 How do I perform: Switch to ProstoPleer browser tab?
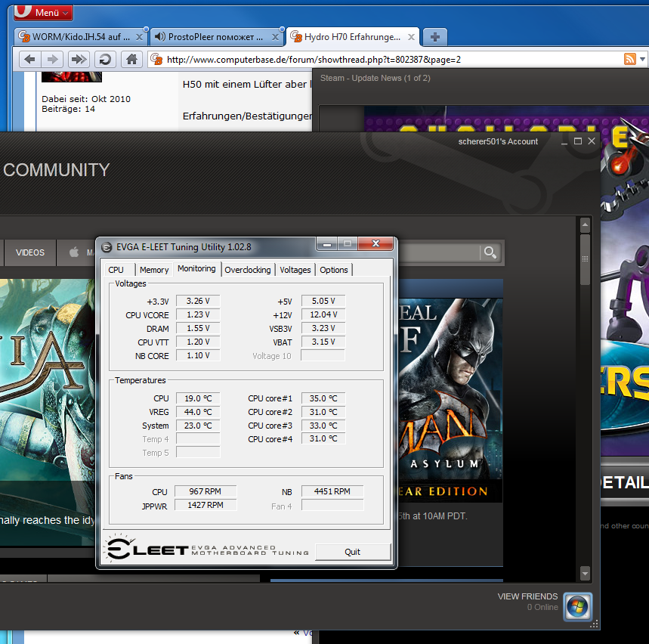point(216,37)
